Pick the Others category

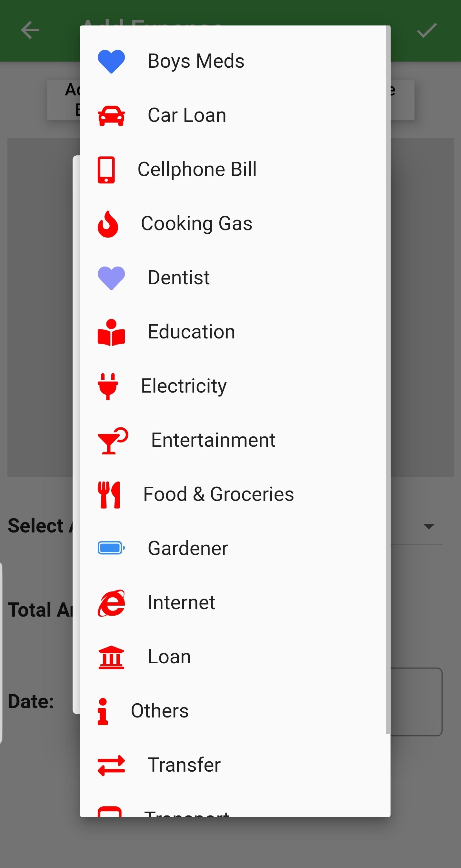tap(159, 711)
